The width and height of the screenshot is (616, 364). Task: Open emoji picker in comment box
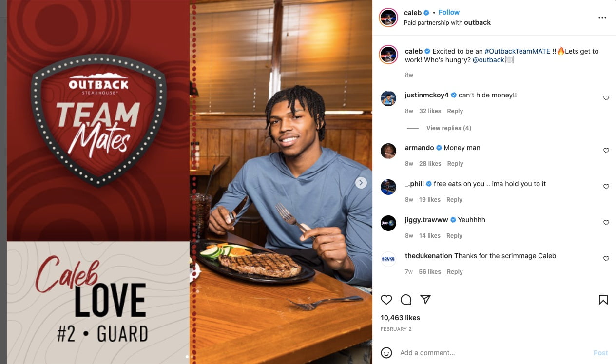click(386, 353)
